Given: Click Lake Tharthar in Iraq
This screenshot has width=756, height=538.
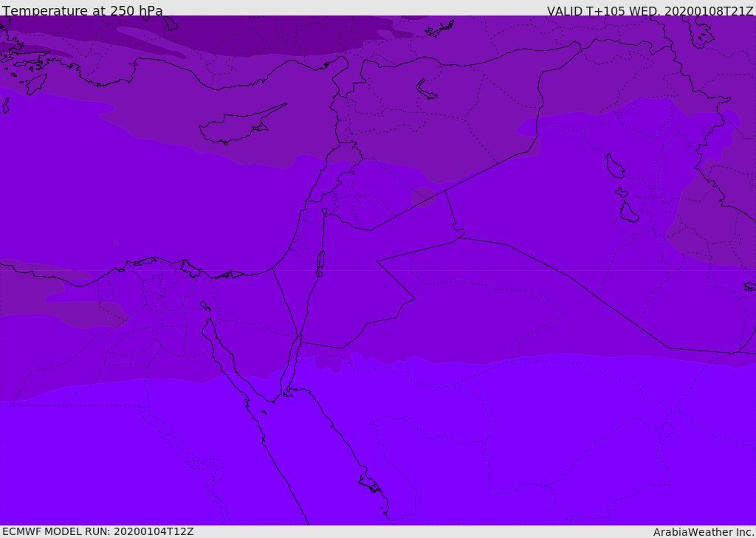Looking at the screenshot, I should coord(615,166).
